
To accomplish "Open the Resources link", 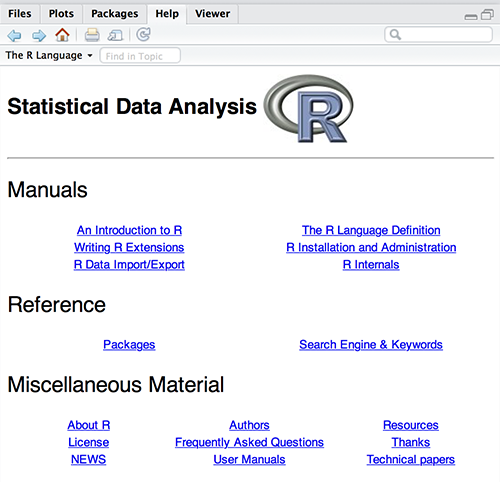I will click(x=411, y=425).
